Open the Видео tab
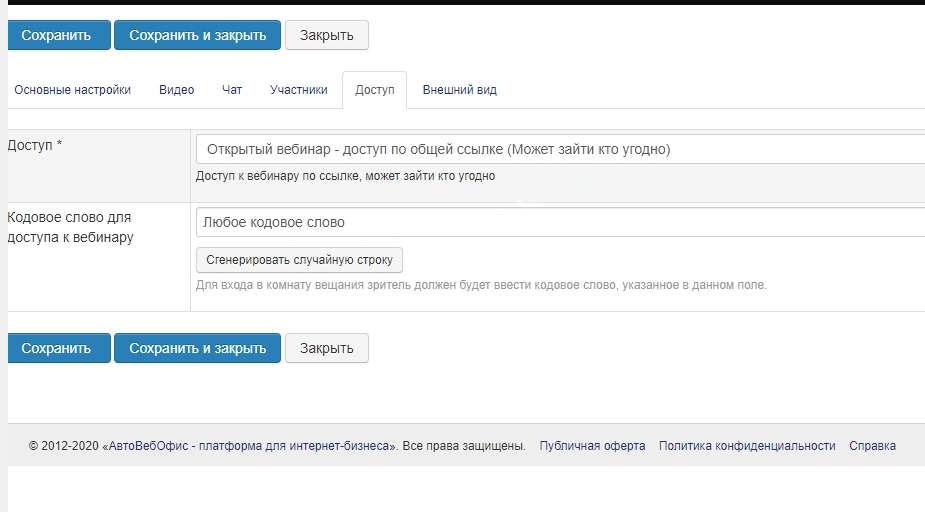This screenshot has width=925, height=512. [176, 90]
